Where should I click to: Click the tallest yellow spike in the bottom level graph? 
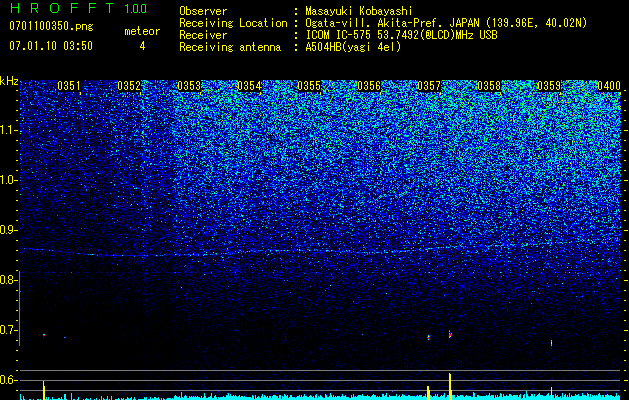coord(450,386)
